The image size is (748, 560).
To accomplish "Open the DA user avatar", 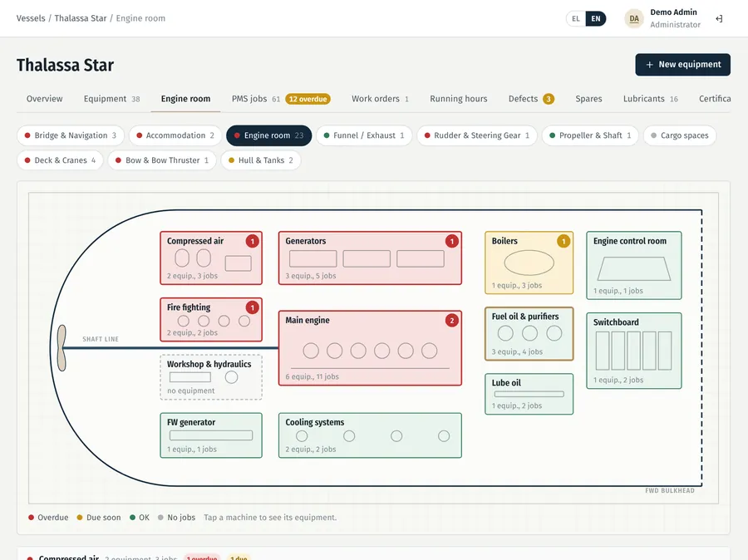I will (634, 18).
